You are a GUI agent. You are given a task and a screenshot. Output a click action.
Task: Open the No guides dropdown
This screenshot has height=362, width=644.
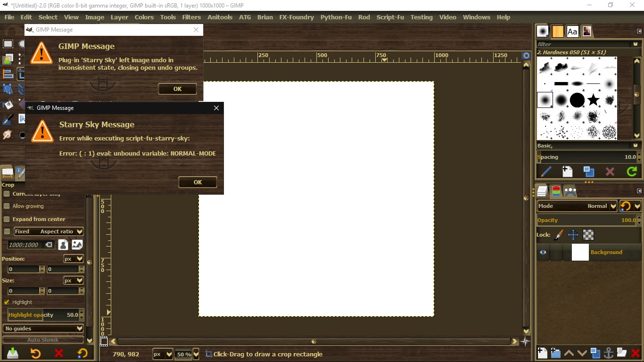click(x=43, y=329)
